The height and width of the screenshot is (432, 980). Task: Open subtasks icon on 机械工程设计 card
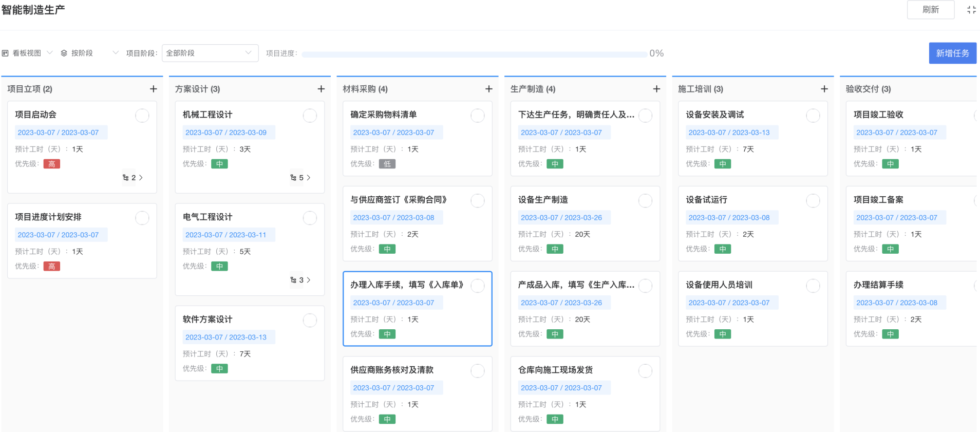click(293, 178)
